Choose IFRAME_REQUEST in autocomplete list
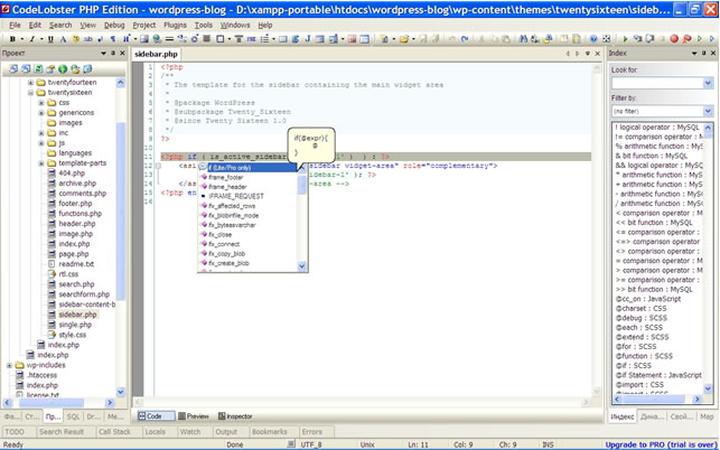Image resolution: width=720 pixels, height=450 pixels. [236, 197]
